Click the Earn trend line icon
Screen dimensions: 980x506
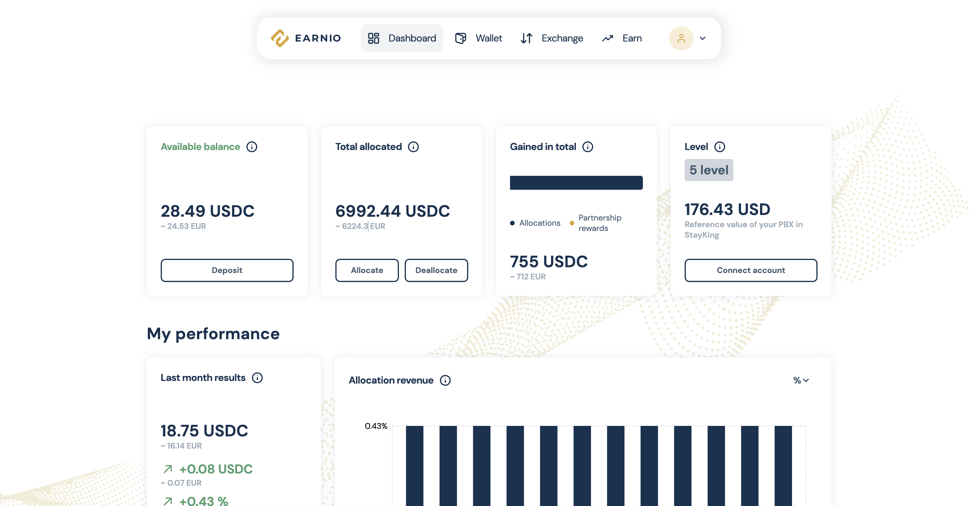tap(607, 38)
